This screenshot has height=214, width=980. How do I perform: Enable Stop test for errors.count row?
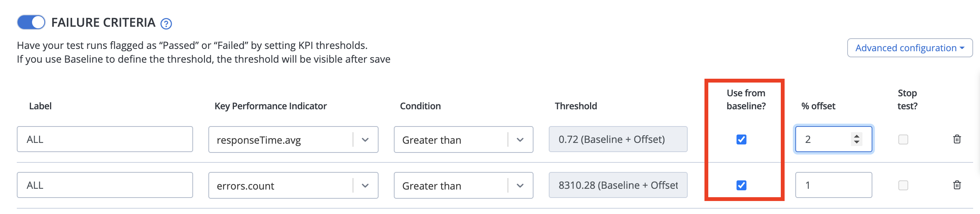(903, 185)
